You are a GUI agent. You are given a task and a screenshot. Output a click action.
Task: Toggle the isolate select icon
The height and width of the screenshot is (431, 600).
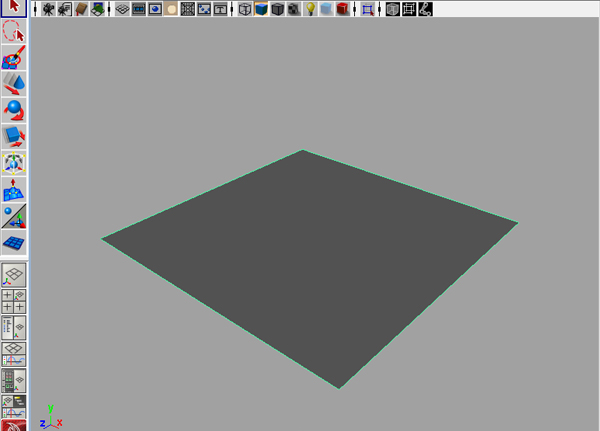click(367, 9)
